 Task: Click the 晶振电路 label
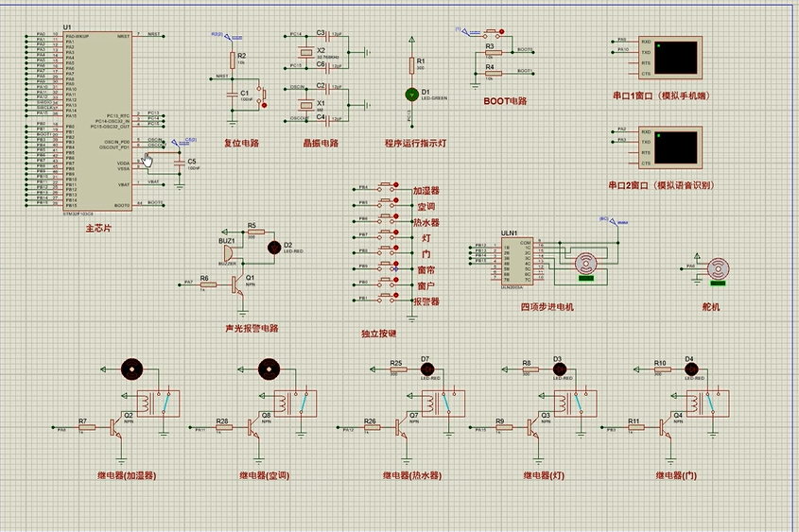[x=321, y=143]
